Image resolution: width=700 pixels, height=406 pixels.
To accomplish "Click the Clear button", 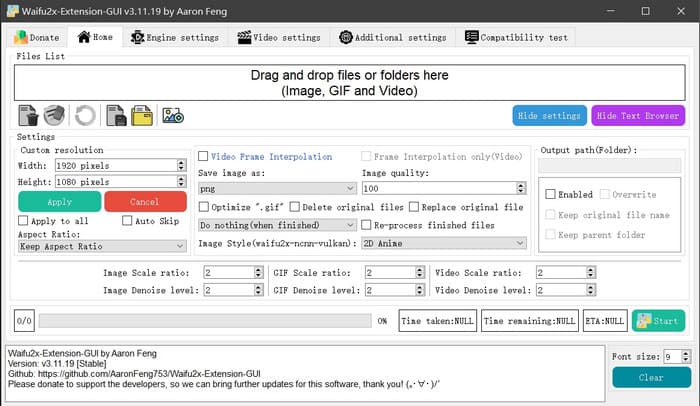I will pos(651,377).
